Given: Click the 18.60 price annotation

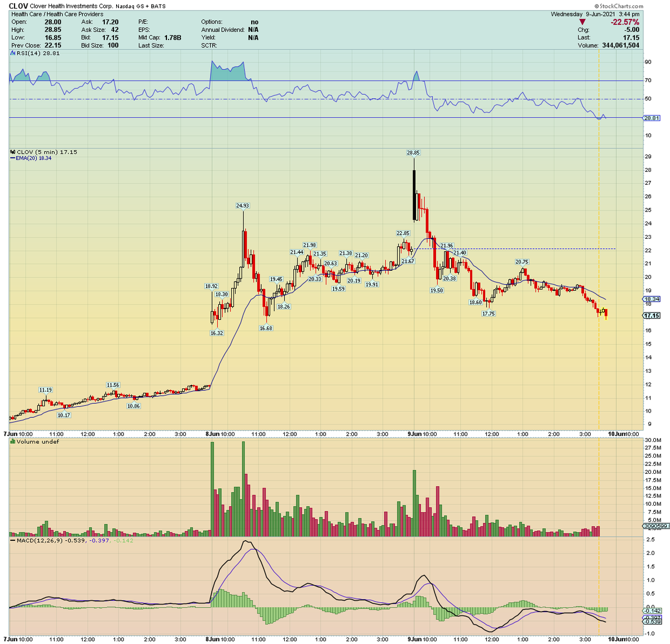Looking at the screenshot, I should tap(475, 302).
